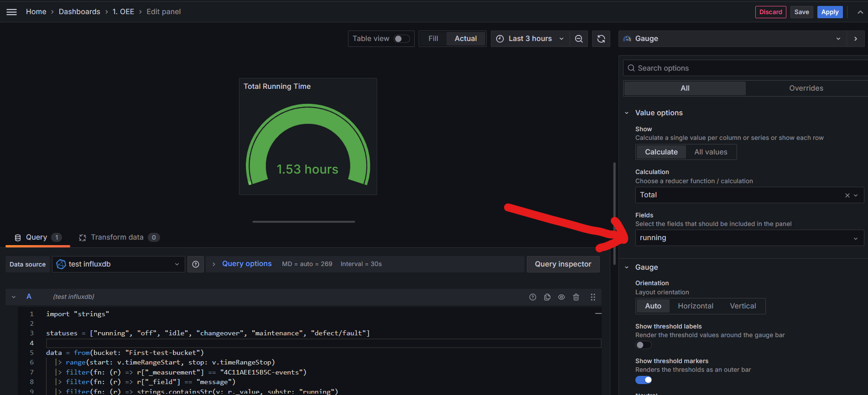
Task: Open data source help icon
Action: [x=196, y=264]
